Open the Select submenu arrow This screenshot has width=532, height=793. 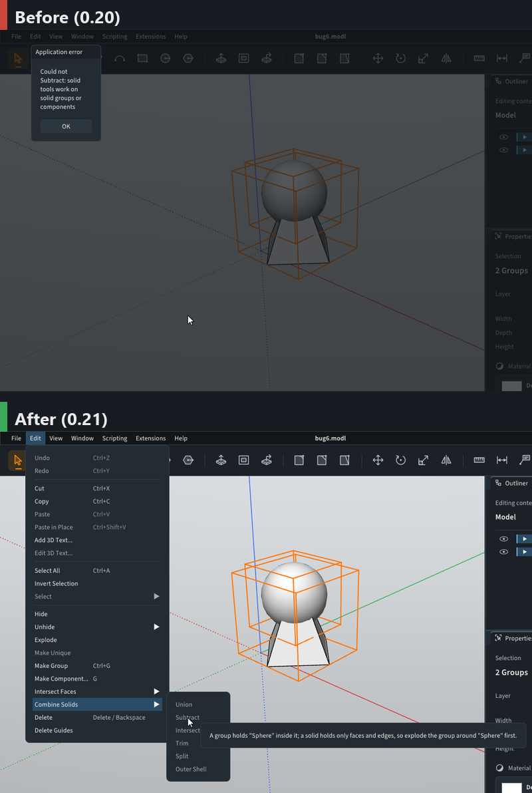(x=157, y=596)
